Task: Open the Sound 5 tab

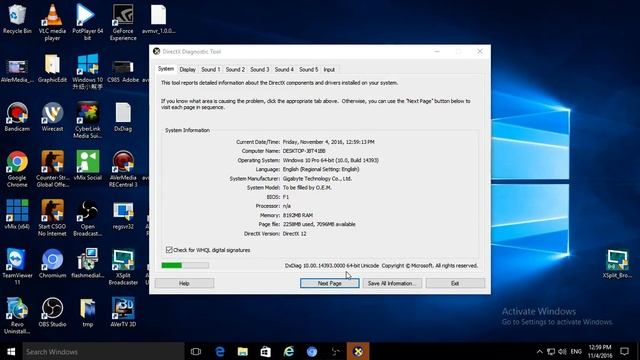Action: click(308, 69)
